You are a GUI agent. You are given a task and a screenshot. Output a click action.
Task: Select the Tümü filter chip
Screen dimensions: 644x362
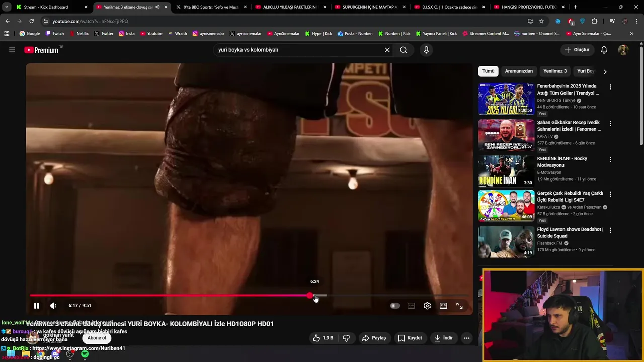tap(488, 71)
